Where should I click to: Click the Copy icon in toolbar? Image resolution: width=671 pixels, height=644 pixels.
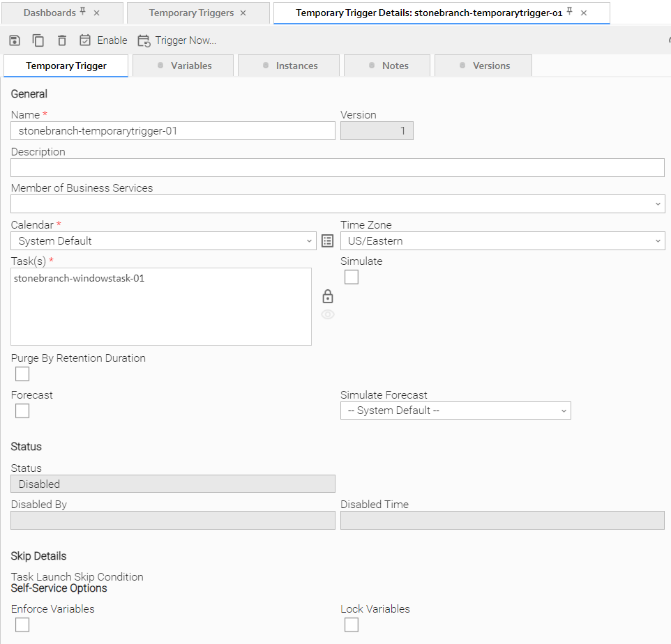coord(38,40)
